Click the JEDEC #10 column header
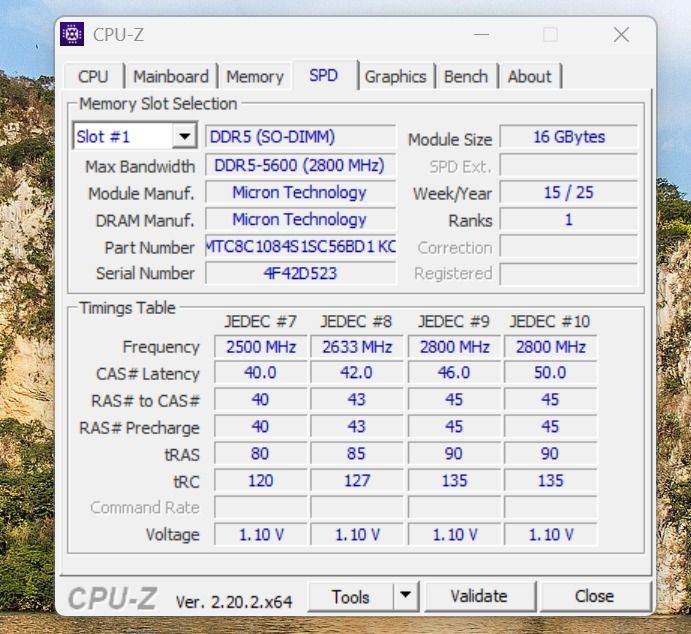This screenshot has height=634, width=691. tap(550, 322)
